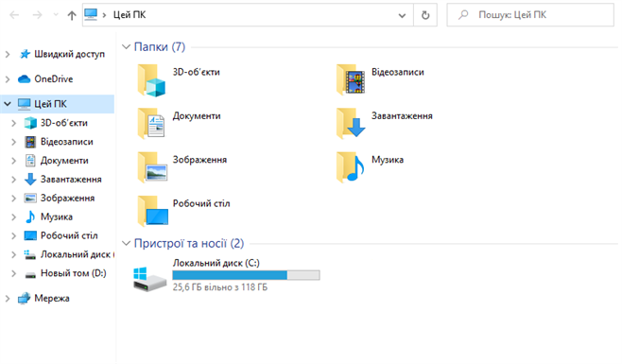Expand Музика sidebar node
The image size is (622, 364).
(x=13, y=217)
